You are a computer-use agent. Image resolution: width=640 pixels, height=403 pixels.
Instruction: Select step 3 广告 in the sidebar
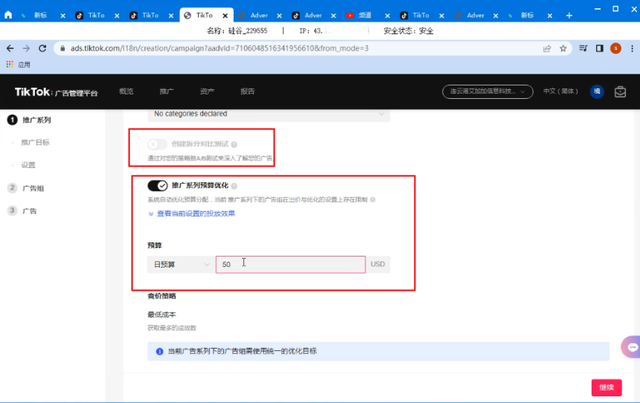coord(22,211)
